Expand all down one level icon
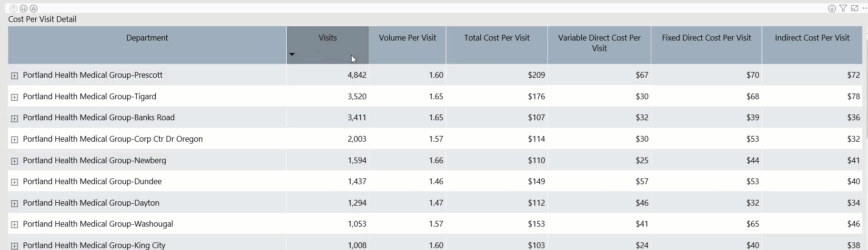The width and height of the screenshot is (868, 250). [x=33, y=9]
